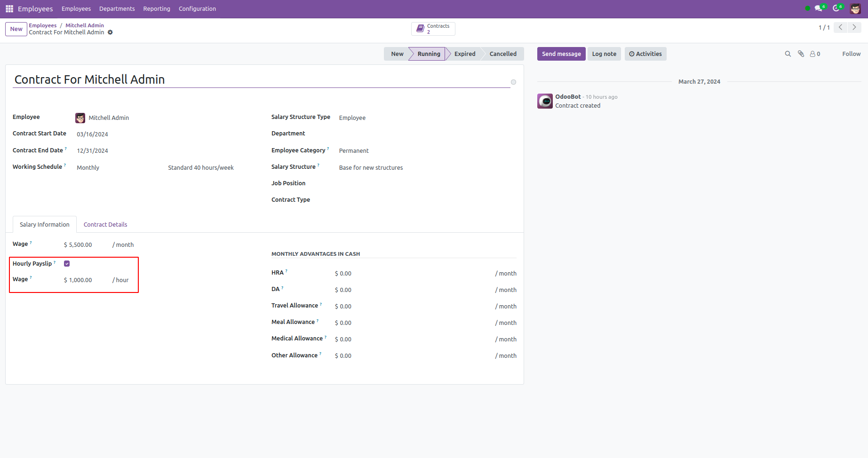This screenshot has width=868, height=458.
Task: Click the gear actions icon beside the breadcrumb
Action: coord(110,32)
